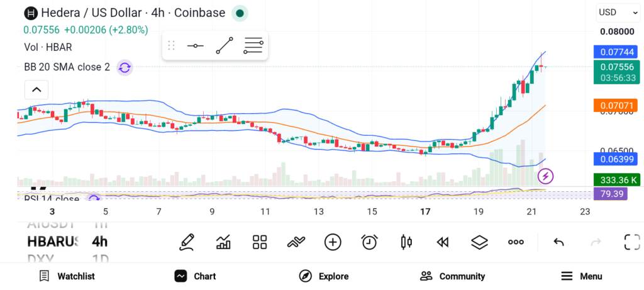Change chart type with the candlestick icon

point(406,242)
